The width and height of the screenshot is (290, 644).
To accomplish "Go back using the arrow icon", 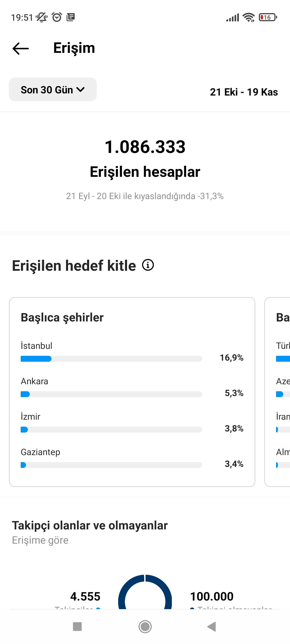I will click(21, 49).
